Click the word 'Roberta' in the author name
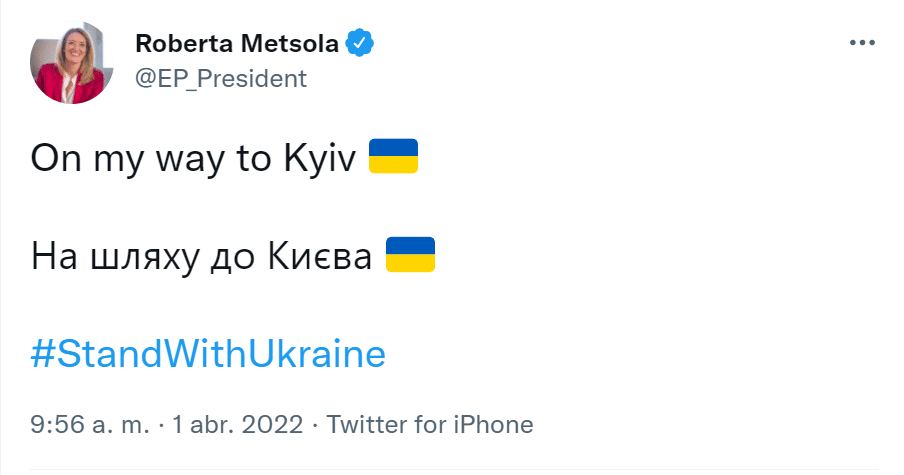Image resolution: width=904 pixels, height=475 pixels. pyautogui.click(x=179, y=44)
